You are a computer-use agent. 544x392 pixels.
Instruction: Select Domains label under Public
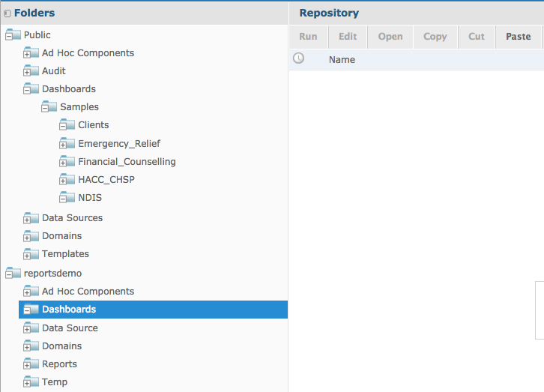[61, 236]
